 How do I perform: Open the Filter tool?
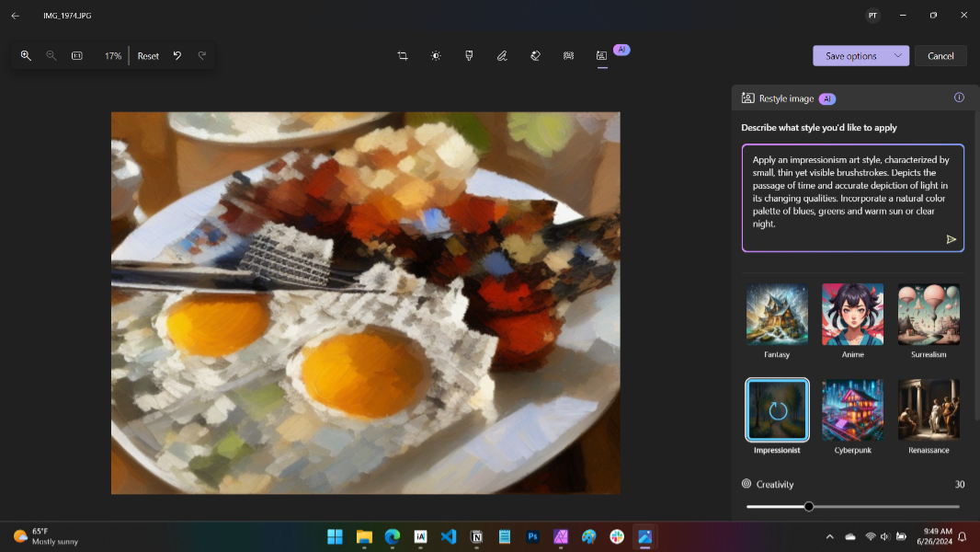click(469, 55)
